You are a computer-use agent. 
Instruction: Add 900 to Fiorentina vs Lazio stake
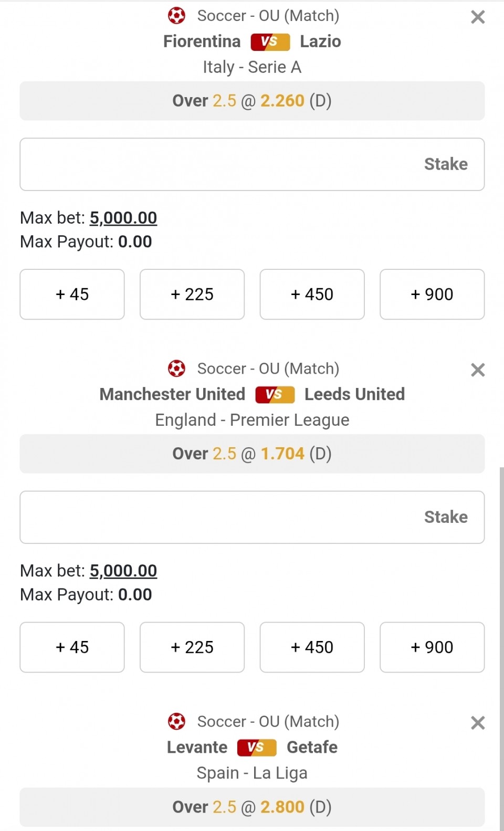click(432, 294)
